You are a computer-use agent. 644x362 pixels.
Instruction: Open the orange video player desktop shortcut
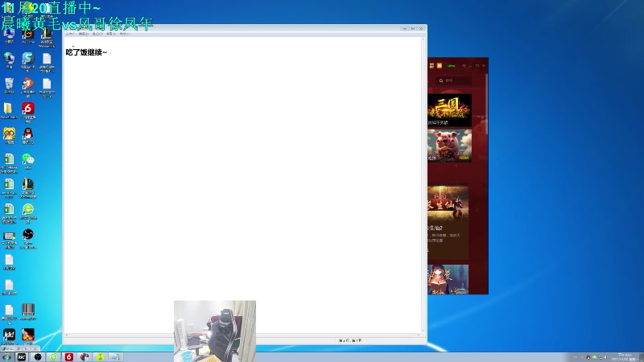pos(28,87)
